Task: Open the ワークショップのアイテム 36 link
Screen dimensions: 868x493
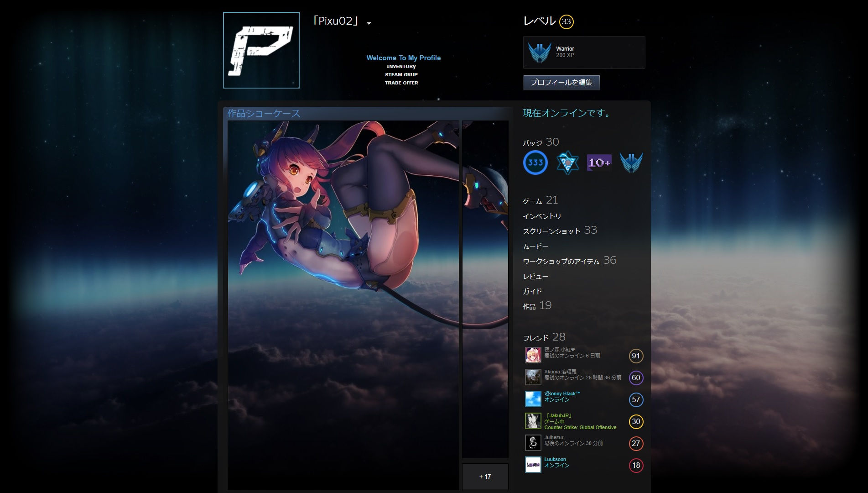Action: tap(570, 261)
